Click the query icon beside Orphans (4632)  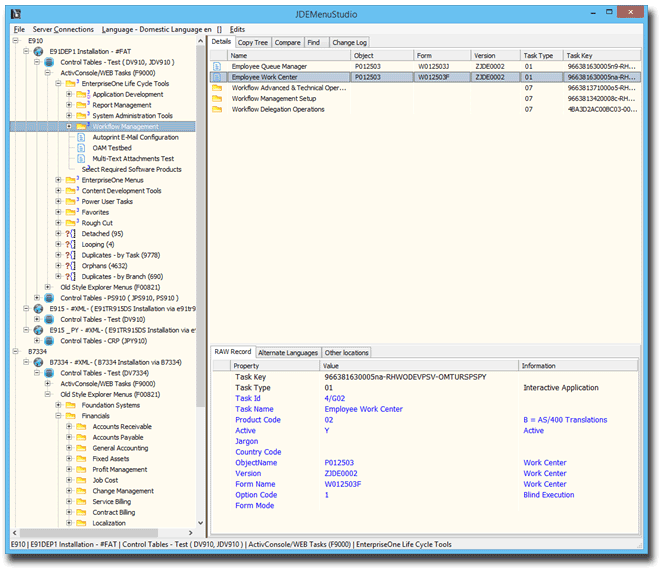click(x=71, y=266)
